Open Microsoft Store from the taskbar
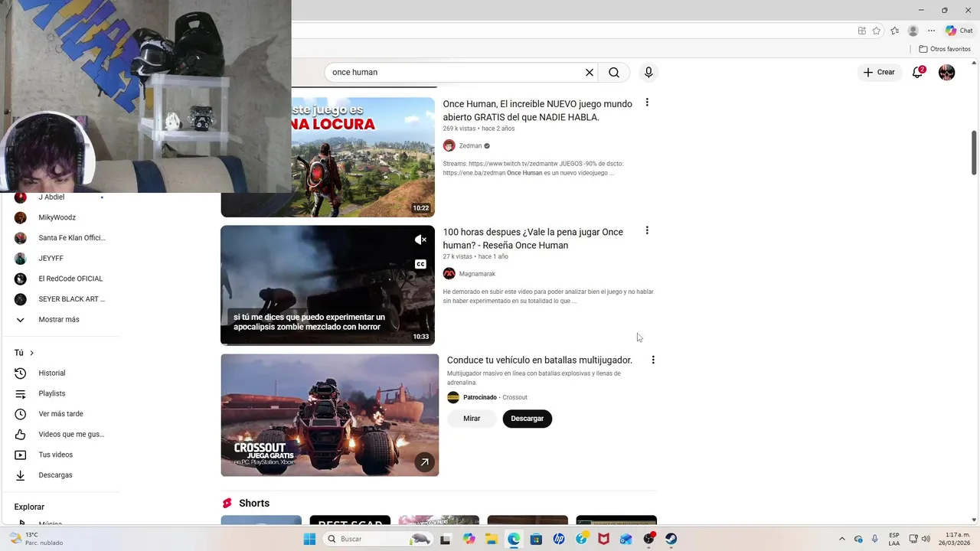The width and height of the screenshot is (980, 551). coord(536,539)
